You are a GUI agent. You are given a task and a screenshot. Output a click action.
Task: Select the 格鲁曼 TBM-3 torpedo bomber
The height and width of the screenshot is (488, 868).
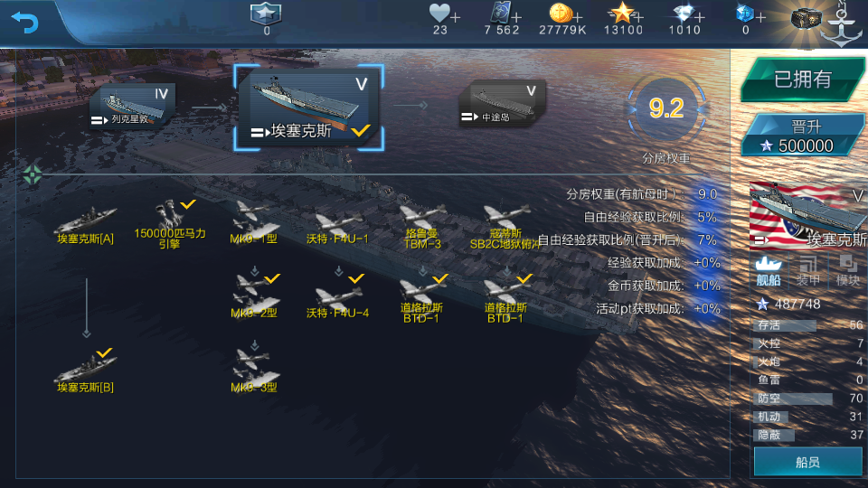click(422, 227)
